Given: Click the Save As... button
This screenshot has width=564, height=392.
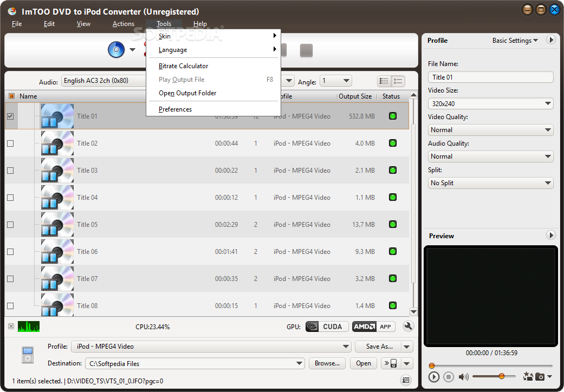Looking at the screenshot, I should (x=379, y=347).
